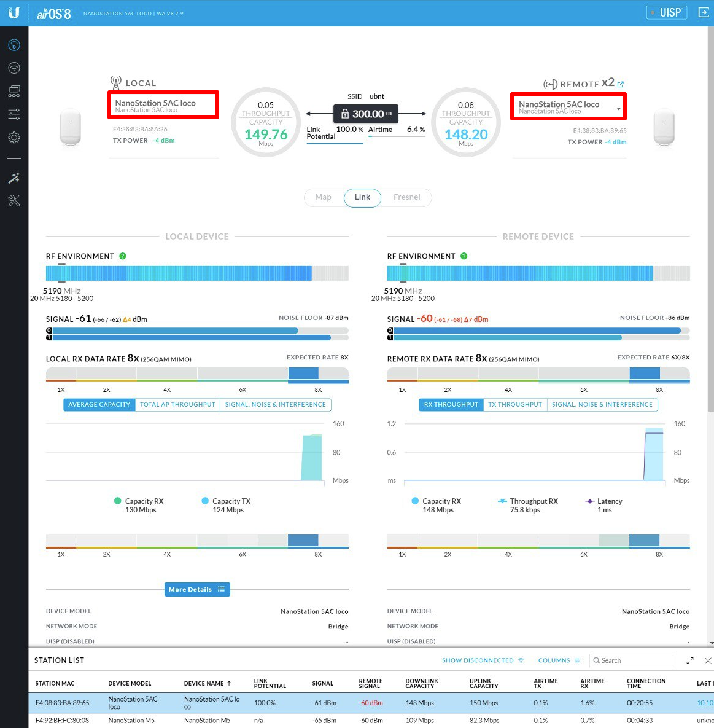The height and width of the screenshot is (728, 714).
Task: Click Show Disconnected filter
Action: [x=483, y=660]
